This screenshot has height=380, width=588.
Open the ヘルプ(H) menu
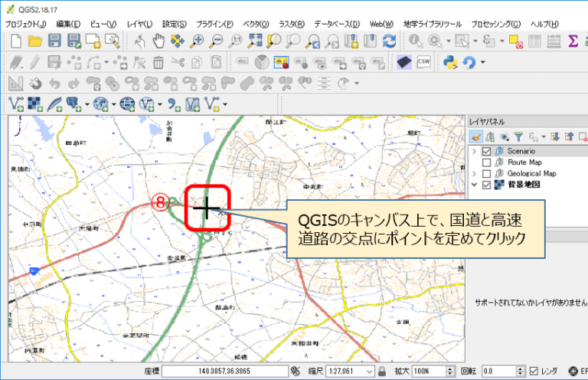[544, 24]
